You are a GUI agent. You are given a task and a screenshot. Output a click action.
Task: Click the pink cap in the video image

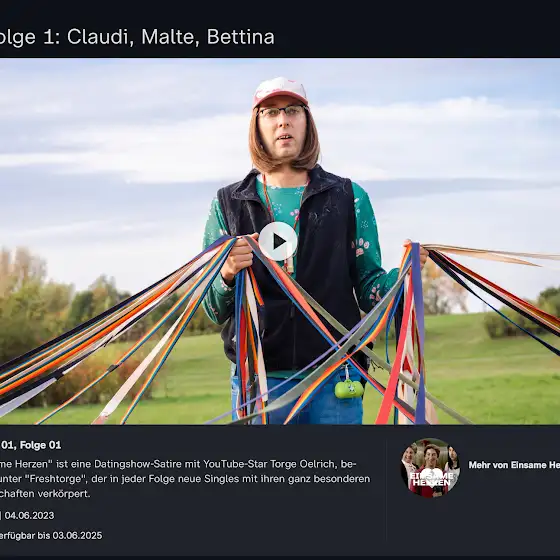(280, 92)
